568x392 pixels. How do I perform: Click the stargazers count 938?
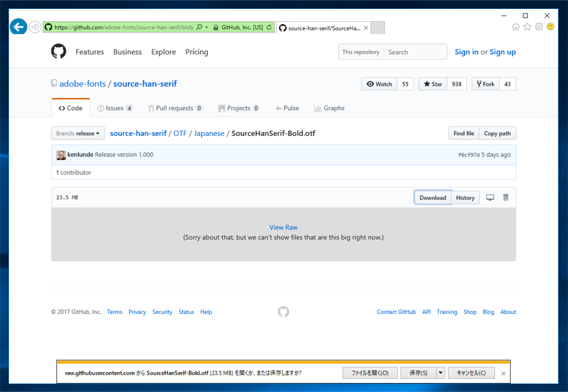457,84
